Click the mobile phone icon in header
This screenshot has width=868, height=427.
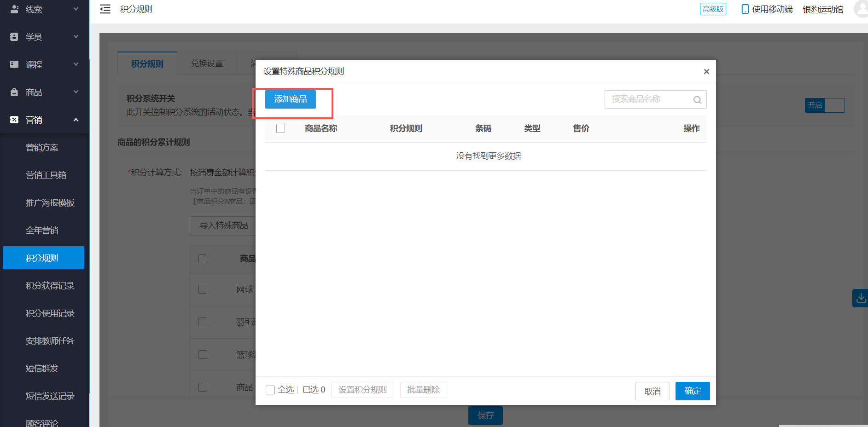pos(745,9)
